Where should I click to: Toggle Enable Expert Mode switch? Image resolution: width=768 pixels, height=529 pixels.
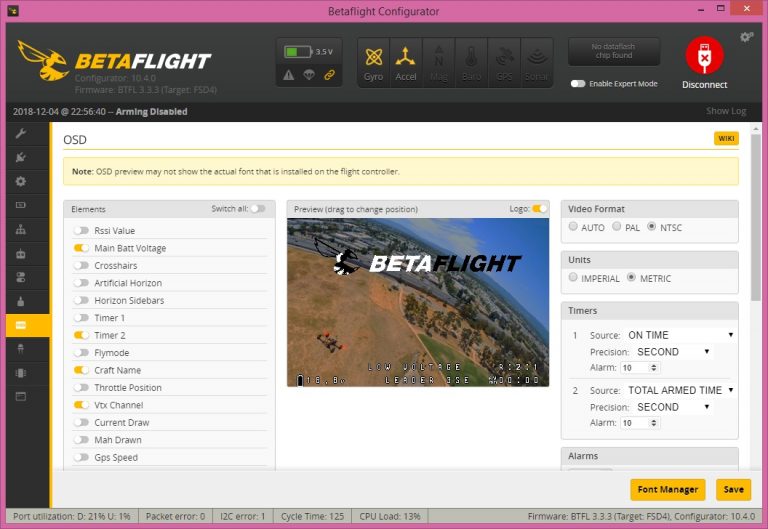point(578,84)
